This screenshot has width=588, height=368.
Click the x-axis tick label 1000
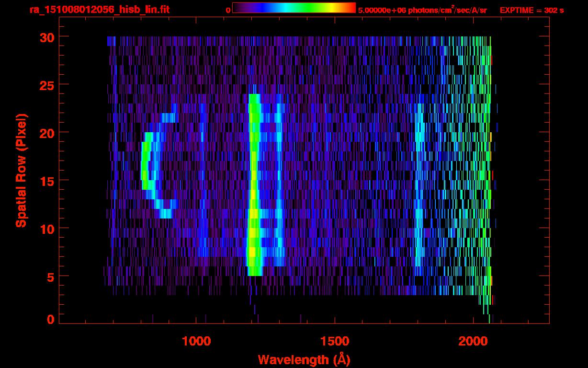click(x=196, y=341)
